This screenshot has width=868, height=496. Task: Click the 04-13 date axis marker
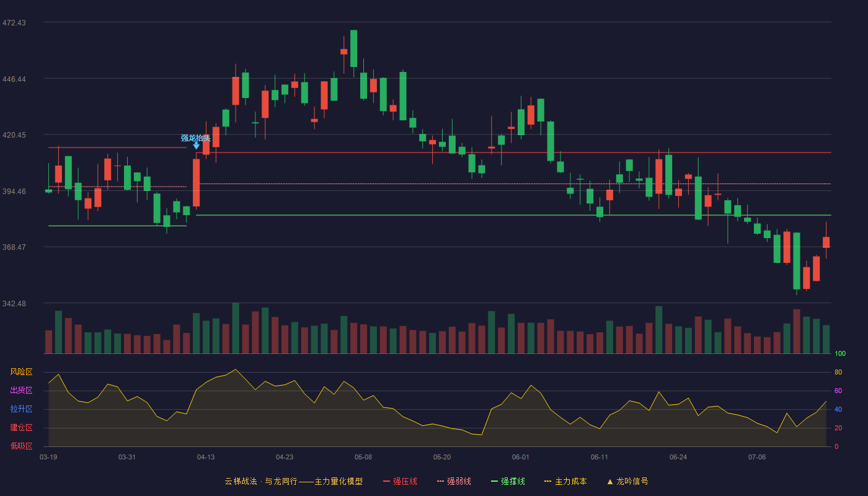(x=206, y=458)
